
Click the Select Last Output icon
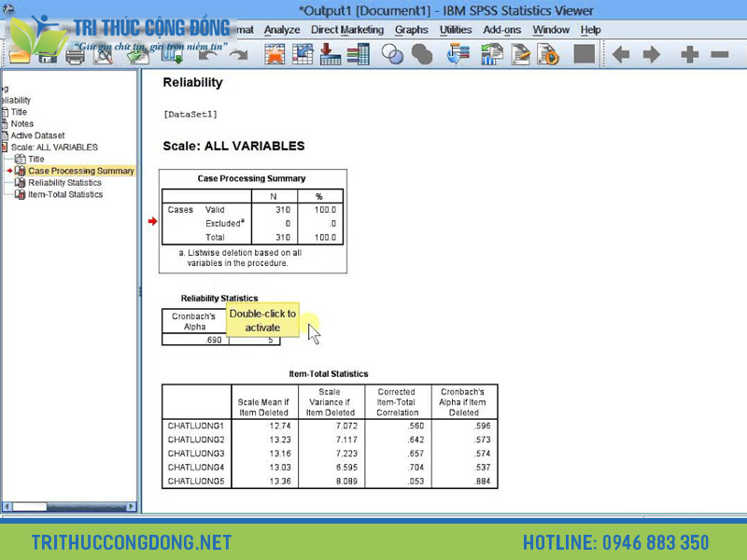[458, 54]
